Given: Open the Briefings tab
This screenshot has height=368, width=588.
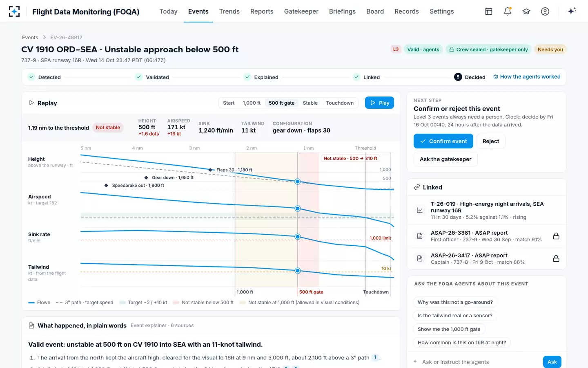Looking at the screenshot, I should coord(342,11).
